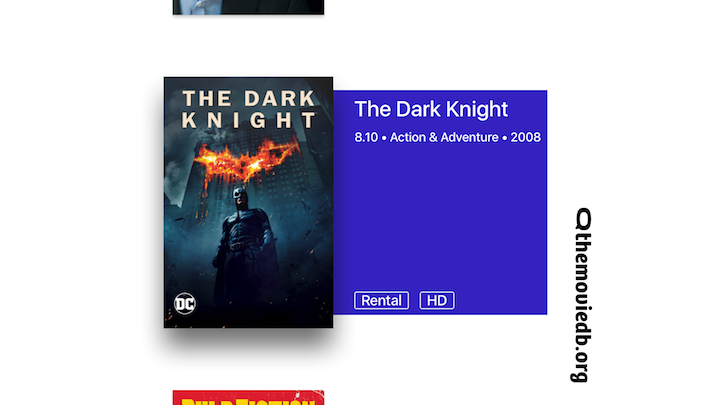
Task: Open the Pulp Fiction poster below
Action: (248, 398)
